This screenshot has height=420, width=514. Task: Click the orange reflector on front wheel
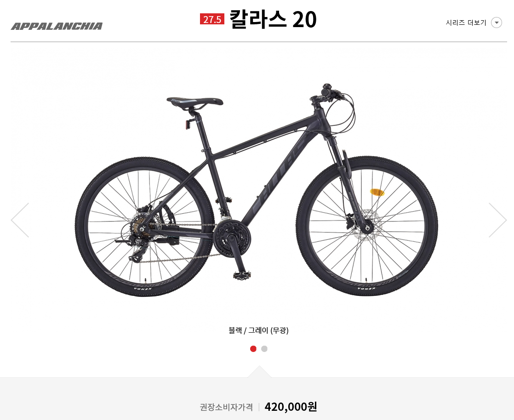[377, 193]
